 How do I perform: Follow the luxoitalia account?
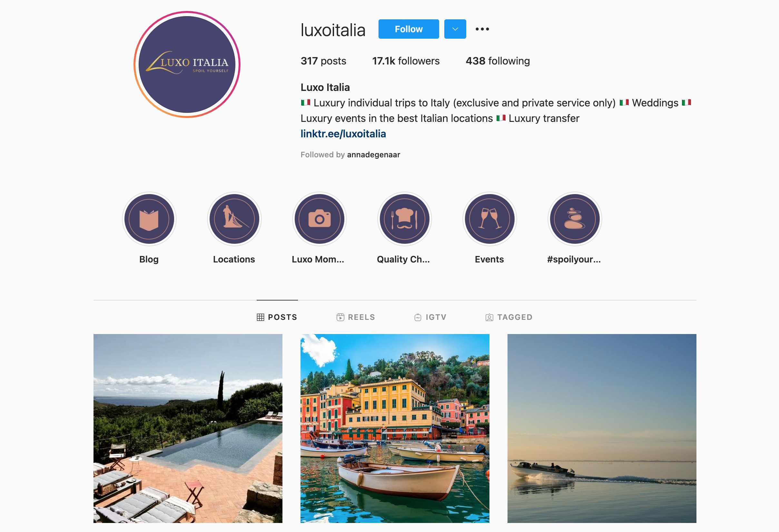pyautogui.click(x=409, y=29)
